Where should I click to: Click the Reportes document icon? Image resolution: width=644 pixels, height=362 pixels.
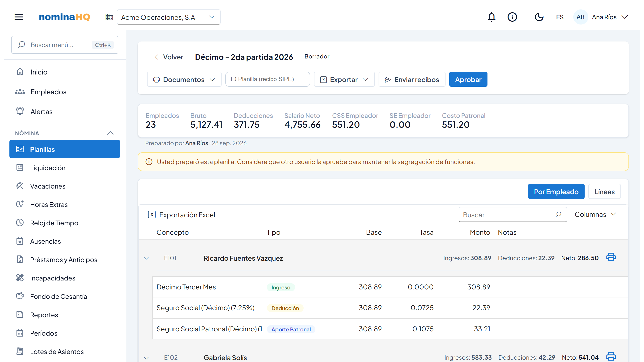pyautogui.click(x=20, y=314)
